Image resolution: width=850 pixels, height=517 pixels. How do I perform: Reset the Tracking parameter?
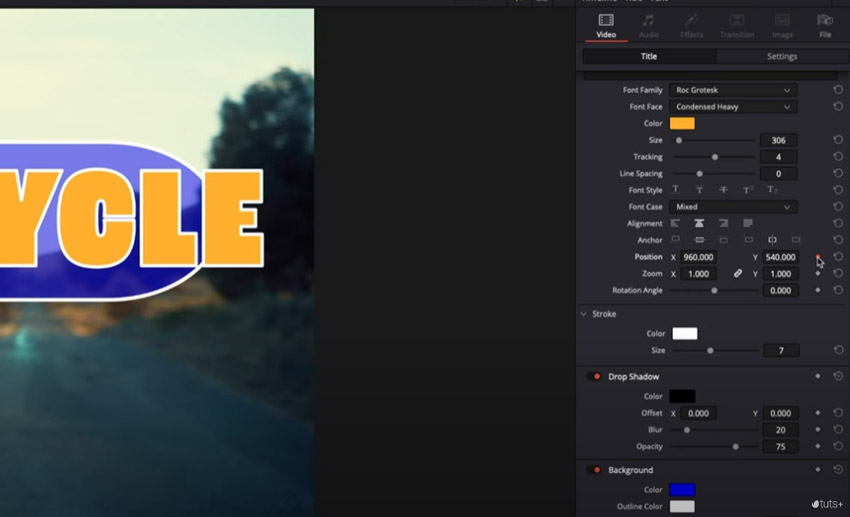838,157
